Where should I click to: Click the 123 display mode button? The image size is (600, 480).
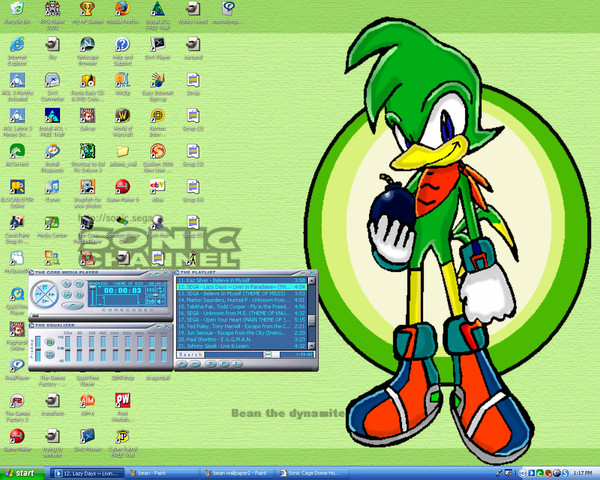point(150,290)
